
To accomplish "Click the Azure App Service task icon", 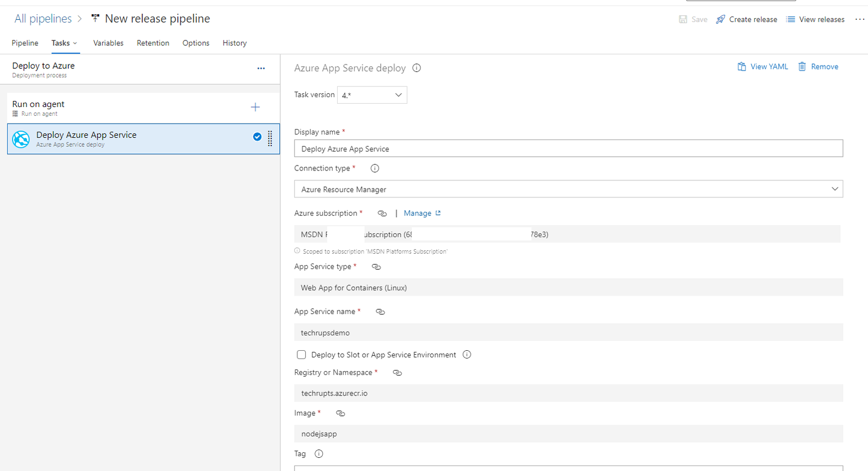I will (x=21, y=139).
